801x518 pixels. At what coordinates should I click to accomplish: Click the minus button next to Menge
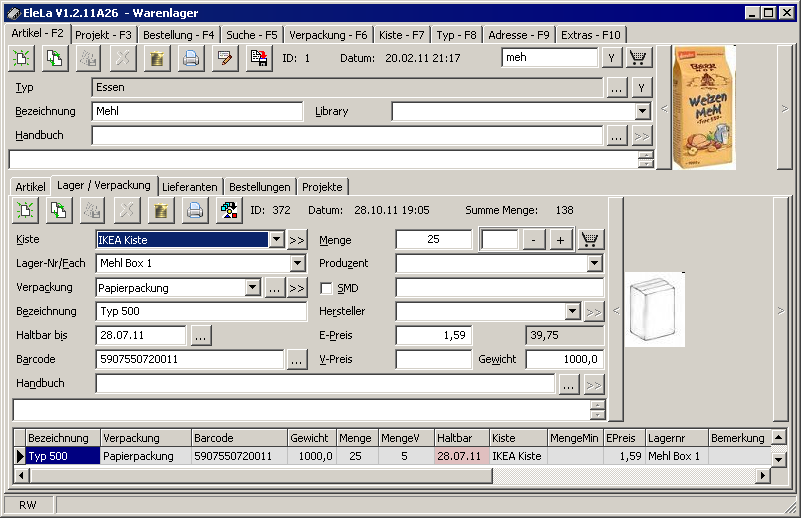535,240
